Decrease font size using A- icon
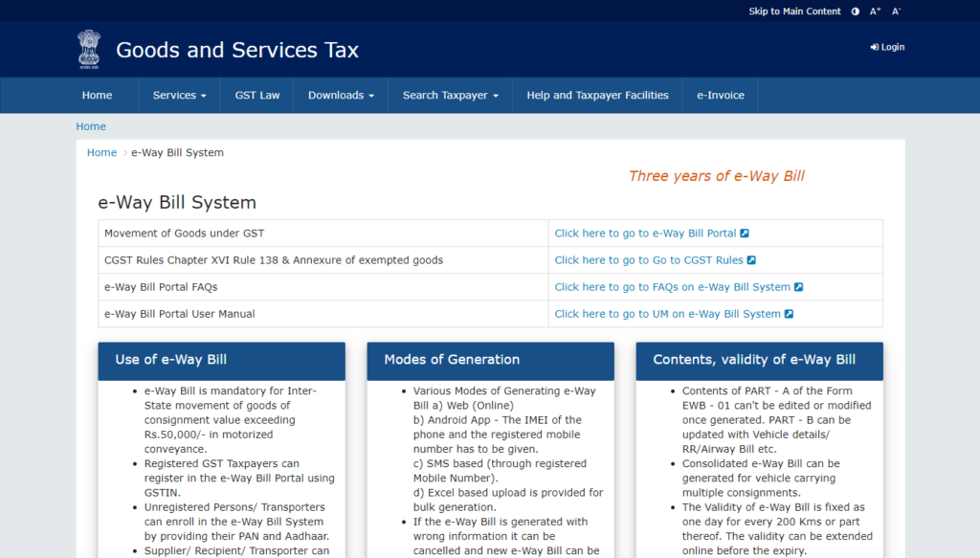980x558 pixels. coord(896,11)
